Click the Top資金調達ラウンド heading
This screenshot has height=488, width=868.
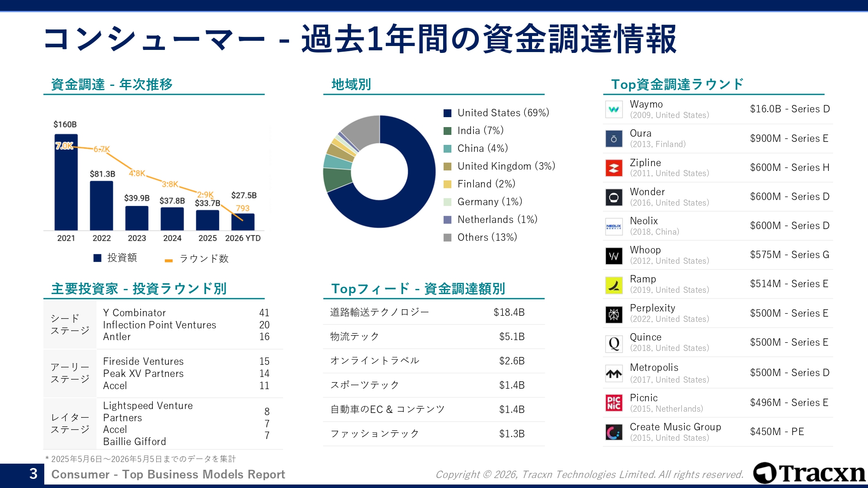click(x=677, y=84)
